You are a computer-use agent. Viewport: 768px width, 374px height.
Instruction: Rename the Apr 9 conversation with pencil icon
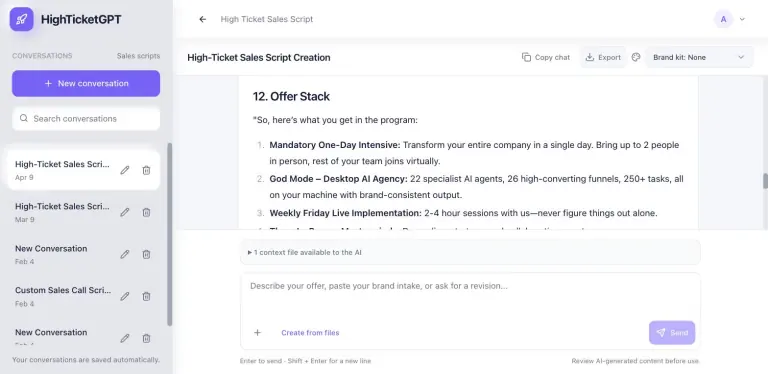(125, 170)
